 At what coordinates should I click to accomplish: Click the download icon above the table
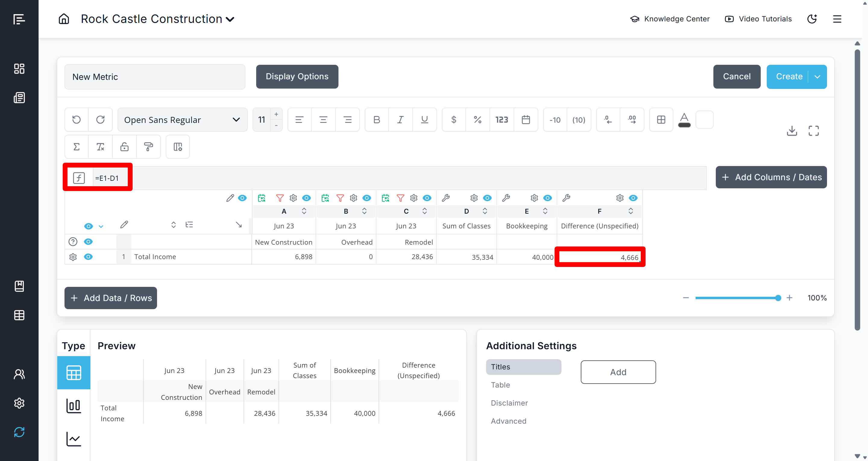(791, 131)
